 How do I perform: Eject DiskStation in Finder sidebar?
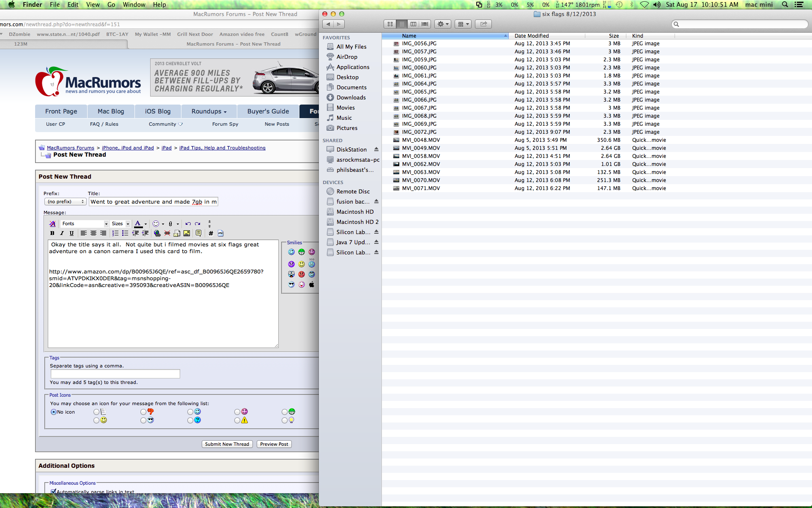tap(376, 149)
